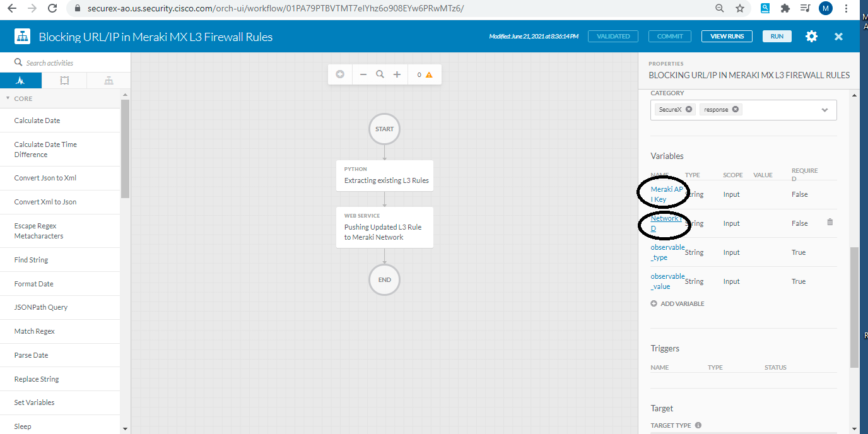Image resolution: width=868 pixels, height=434 pixels.
Task: Pick the Calculate Date activity
Action: pos(60,120)
